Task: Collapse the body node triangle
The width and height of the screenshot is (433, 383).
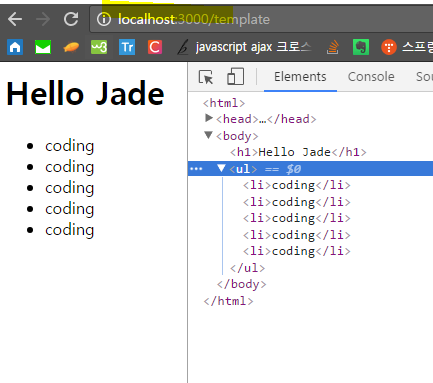Action: point(208,135)
